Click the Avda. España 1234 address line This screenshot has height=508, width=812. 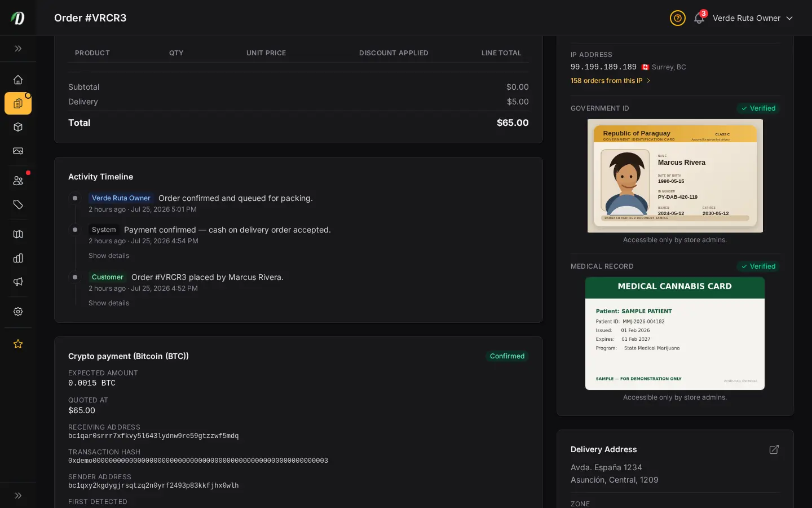[x=606, y=467]
